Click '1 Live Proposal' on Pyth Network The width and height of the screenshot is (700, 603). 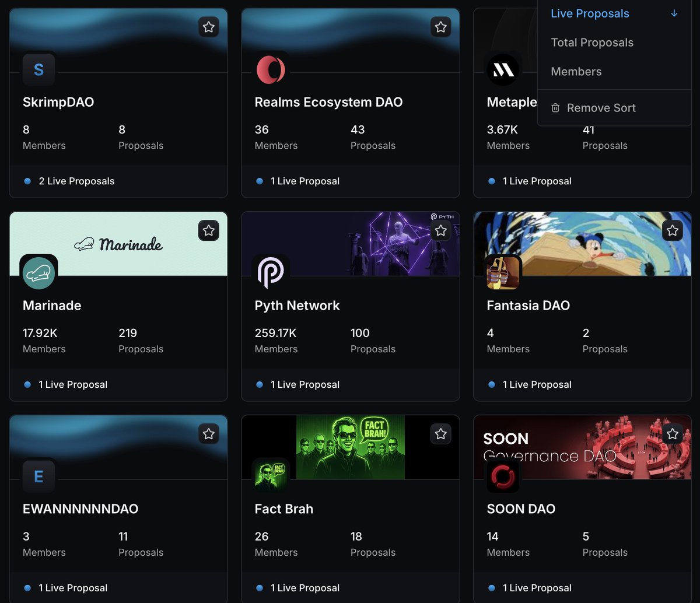(x=305, y=385)
